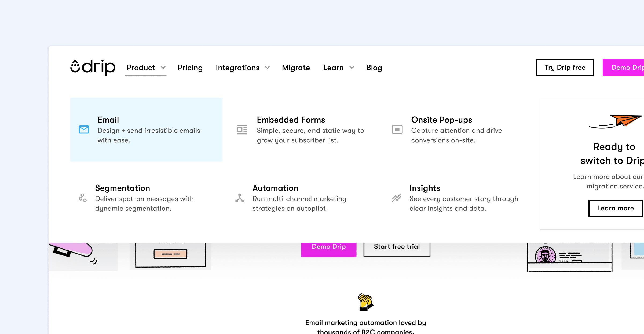Expand the Learn dropdown chevron
This screenshot has width=644, height=334.
[x=352, y=68]
